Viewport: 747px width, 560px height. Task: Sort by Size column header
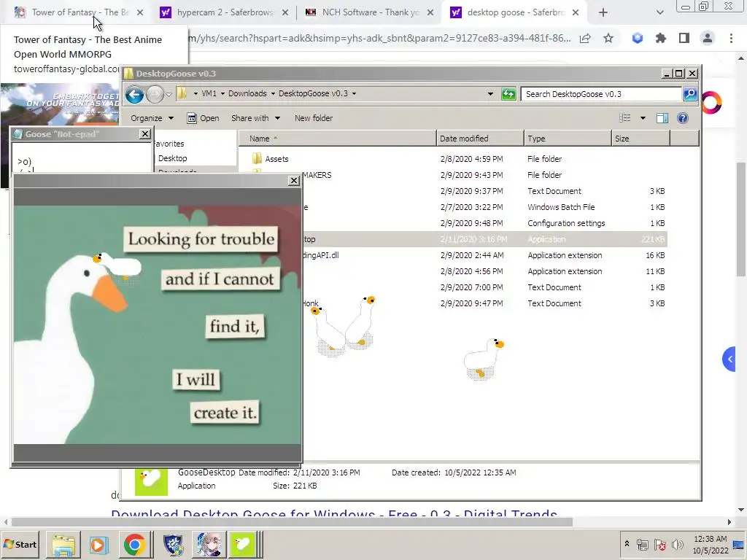coord(640,139)
